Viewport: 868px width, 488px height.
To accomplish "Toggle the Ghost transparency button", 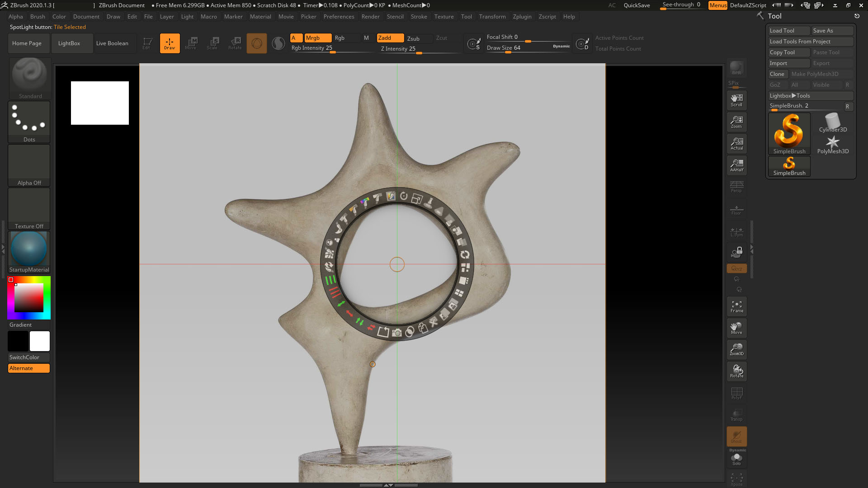I will (x=736, y=436).
